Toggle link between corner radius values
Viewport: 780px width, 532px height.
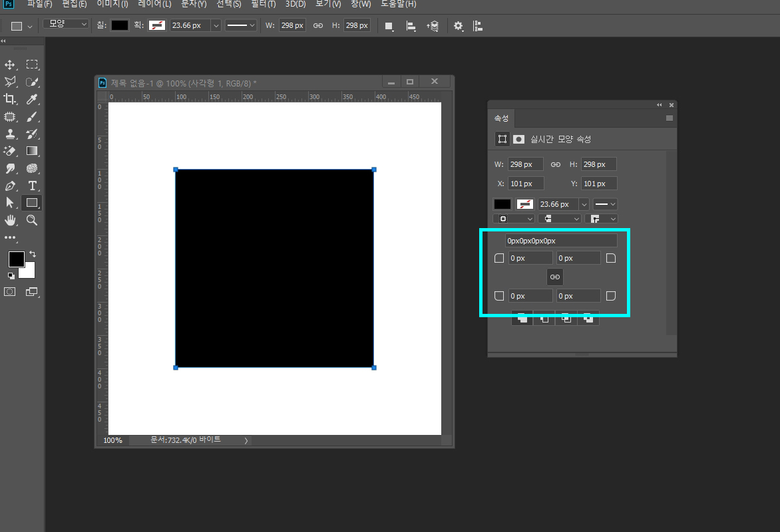[554, 277]
